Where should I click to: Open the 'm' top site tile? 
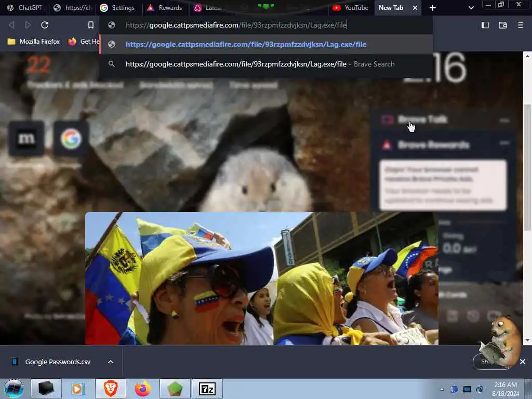coord(26,138)
